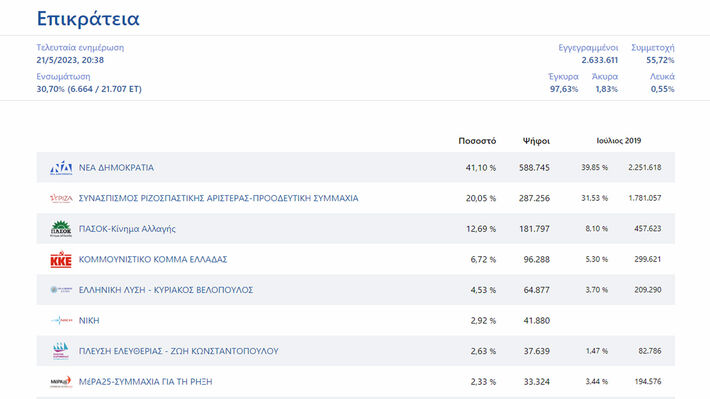This screenshot has height=399, width=710.
Task: Open the ΝΙΚΗ party name link
Action: [x=89, y=321]
